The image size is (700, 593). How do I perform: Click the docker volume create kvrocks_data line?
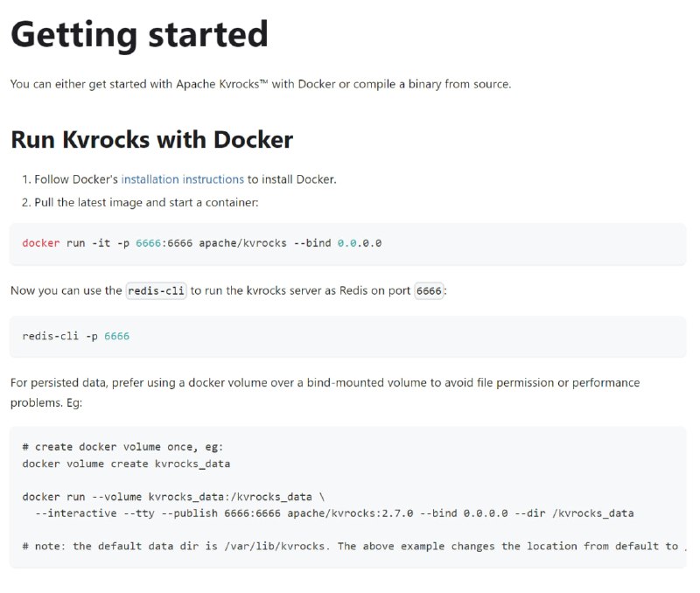click(x=126, y=464)
